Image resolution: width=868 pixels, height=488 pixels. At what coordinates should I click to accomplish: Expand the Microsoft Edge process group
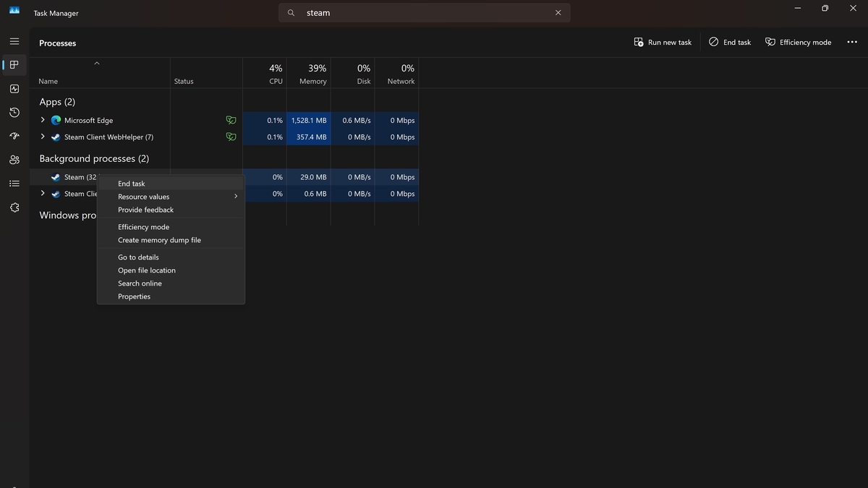tap(43, 120)
